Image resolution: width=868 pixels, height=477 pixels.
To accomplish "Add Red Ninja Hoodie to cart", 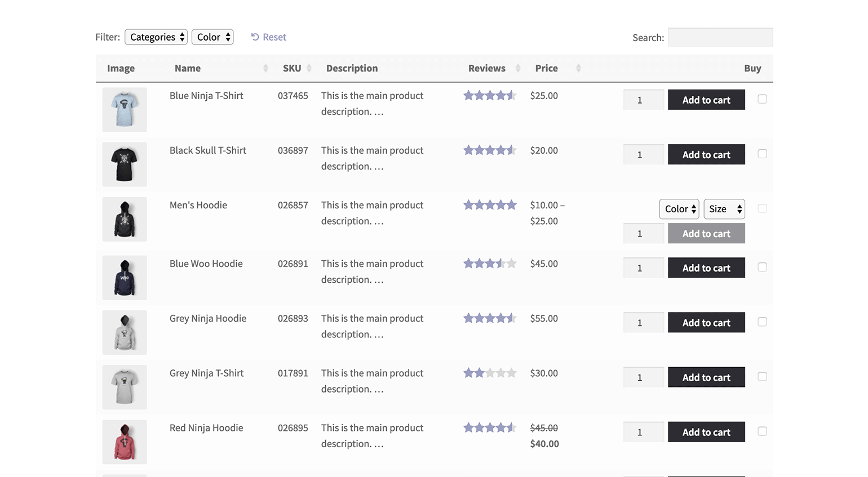I will tap(706, 432).
